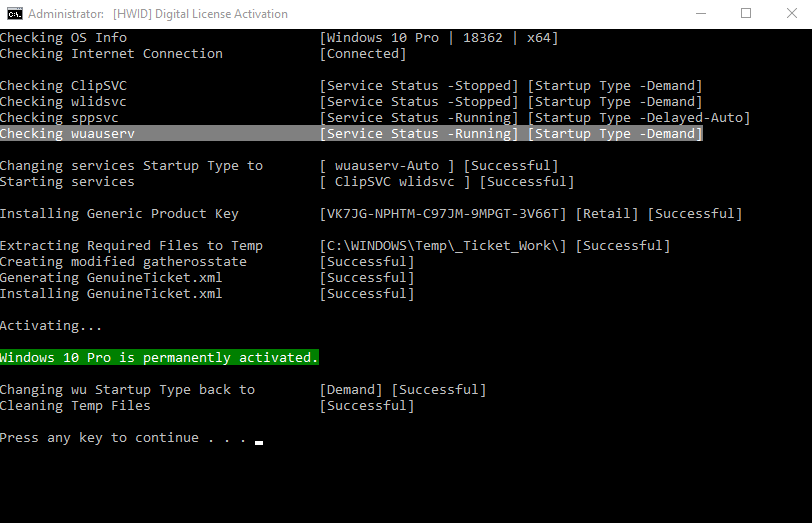
Task: Click 'Checking Internet Connection' text
Action: (111, 54)
